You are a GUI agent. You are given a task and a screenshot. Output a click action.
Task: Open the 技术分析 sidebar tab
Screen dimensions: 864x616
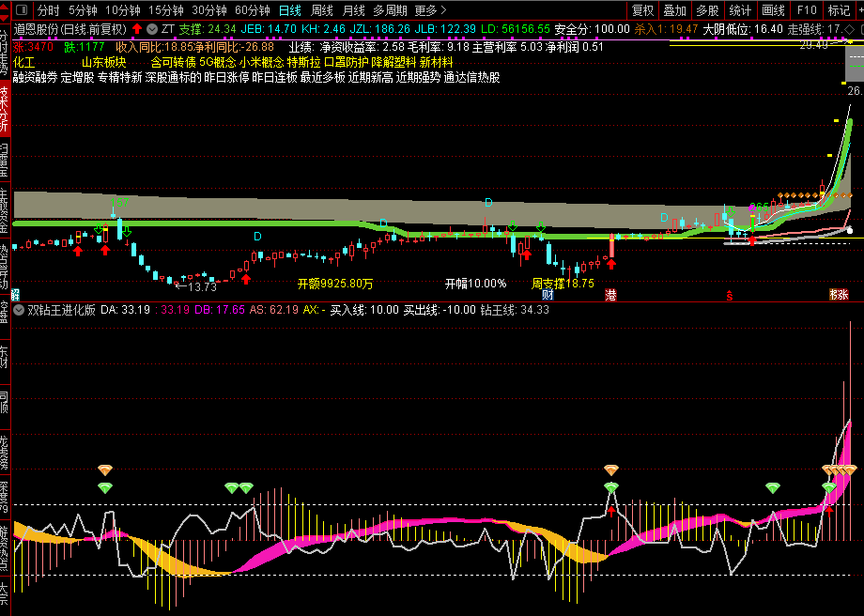tap(5, 109)
